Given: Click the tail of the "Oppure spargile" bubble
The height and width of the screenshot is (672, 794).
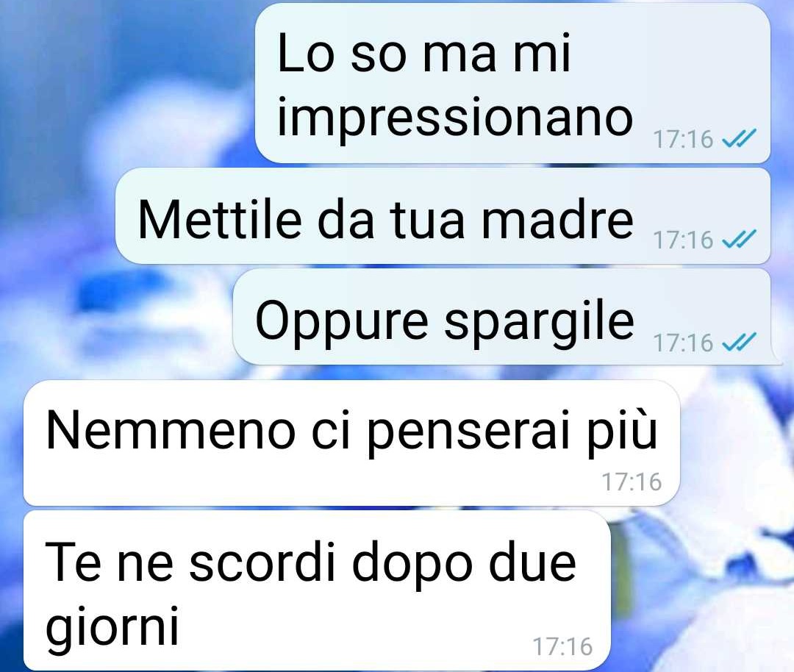Looking at the screenshot, I should [x=776, y=359].
